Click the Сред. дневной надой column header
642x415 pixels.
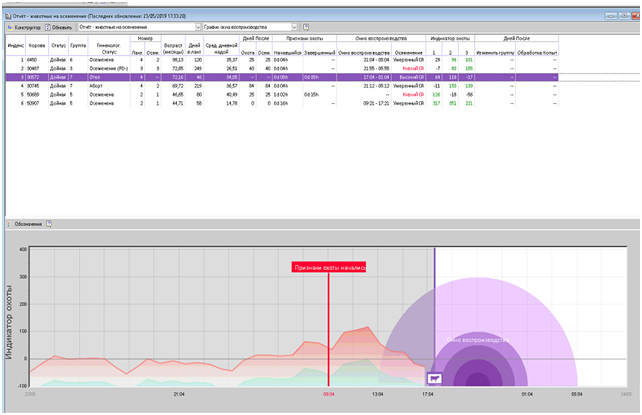click(x=221, y=49)
